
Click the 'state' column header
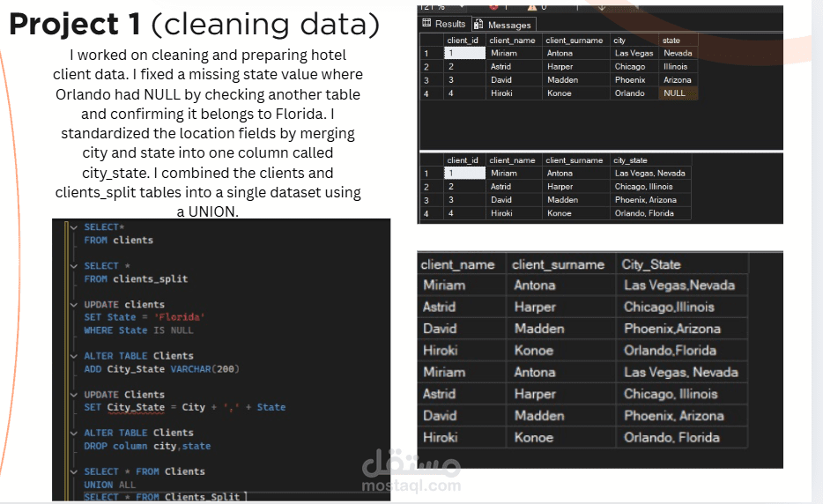pos(678,40)
